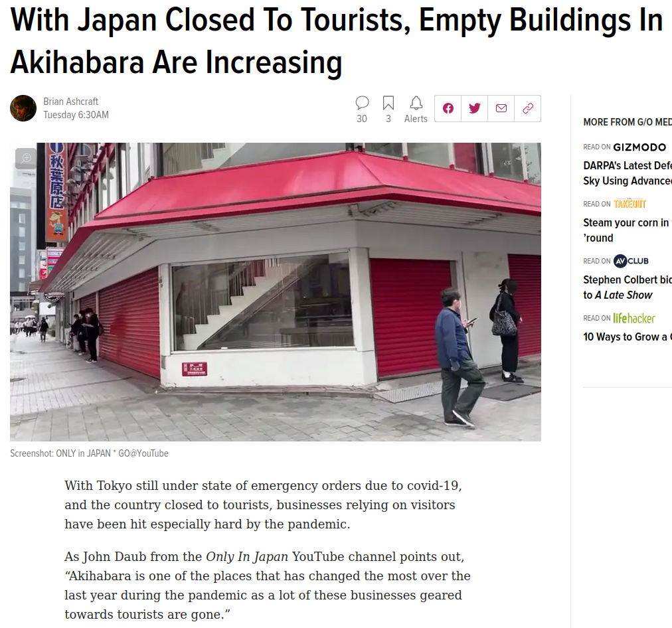The width and height of the screenshot is (672, 628).
Task: Open Brian Ashcraft's author avatar
Action: 23,108
